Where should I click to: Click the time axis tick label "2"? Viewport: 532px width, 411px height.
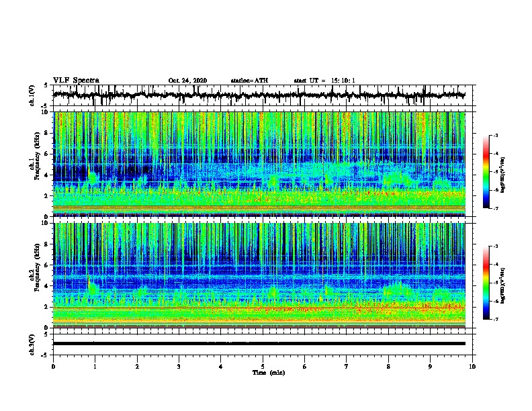137,367
